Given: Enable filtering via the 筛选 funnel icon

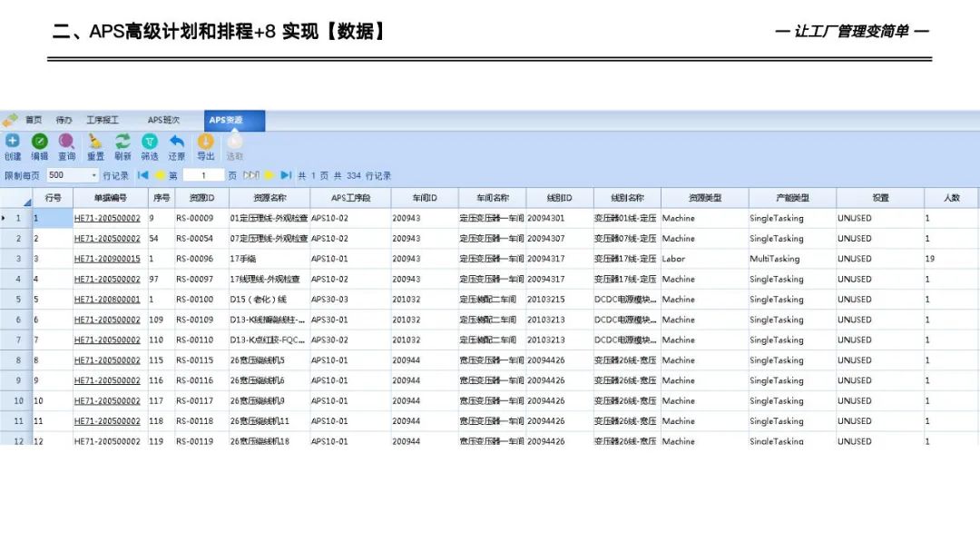Looking at the screenshot, I should tap(150, 141).
